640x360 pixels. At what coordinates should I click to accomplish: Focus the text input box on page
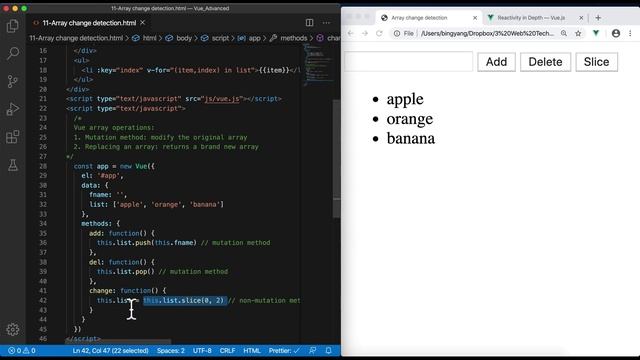coord(408,62)
